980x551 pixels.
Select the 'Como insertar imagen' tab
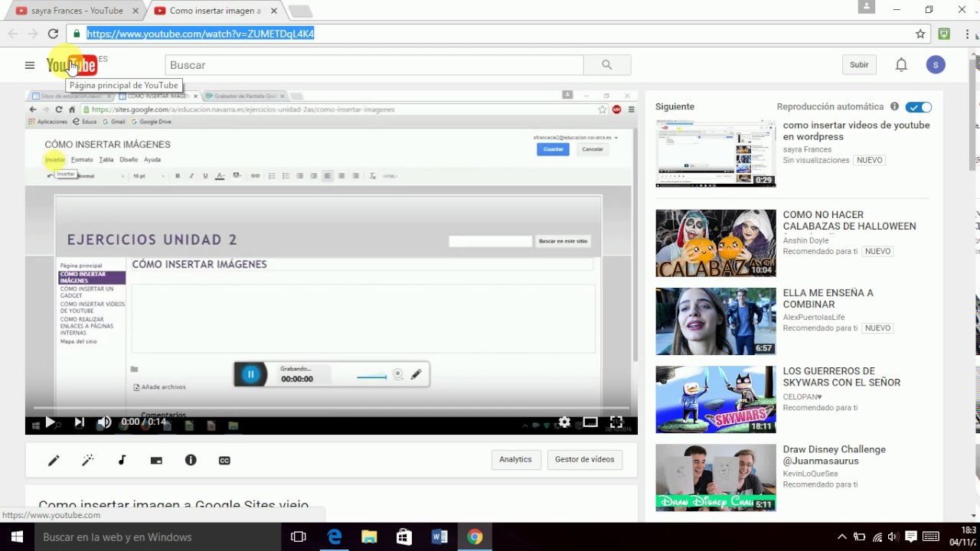point(214,11)
